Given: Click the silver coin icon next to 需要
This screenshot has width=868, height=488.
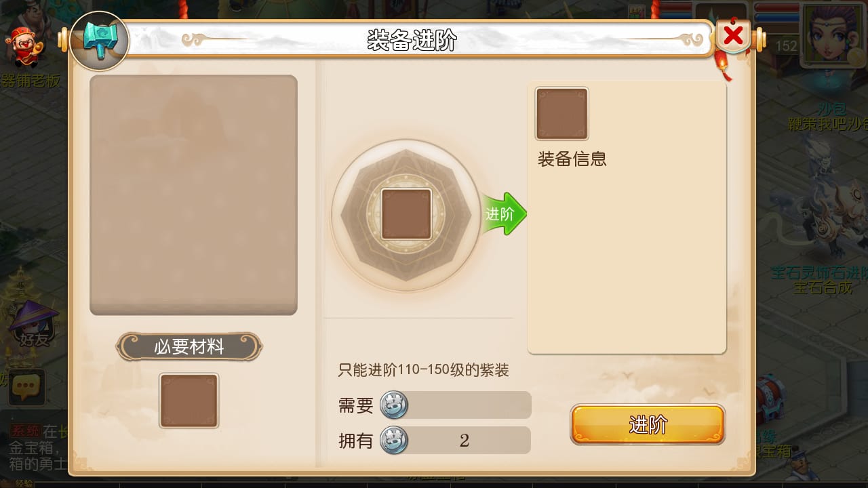Looking at the screenshot, I should [x=394, y=405].
